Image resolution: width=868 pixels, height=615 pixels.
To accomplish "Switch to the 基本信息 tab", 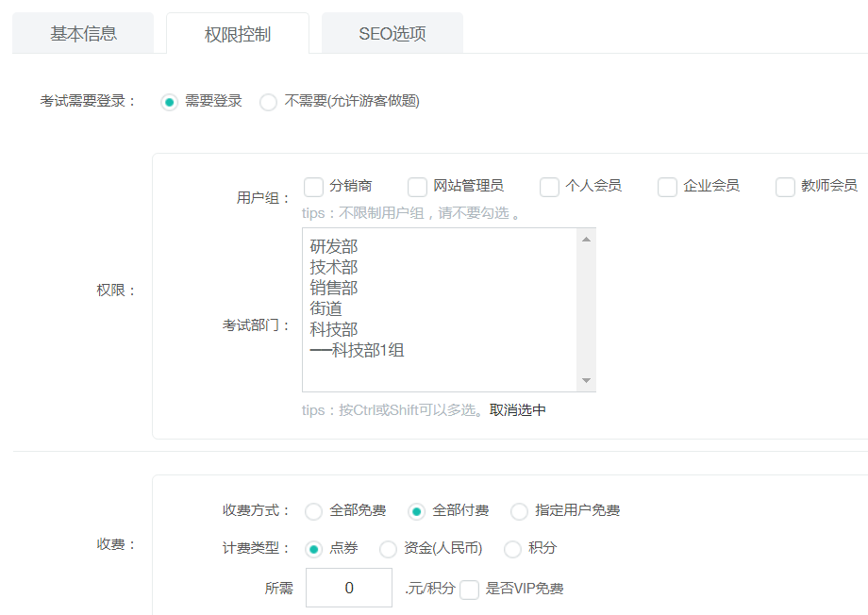I will pyautogui.click(x=83, y=34).
